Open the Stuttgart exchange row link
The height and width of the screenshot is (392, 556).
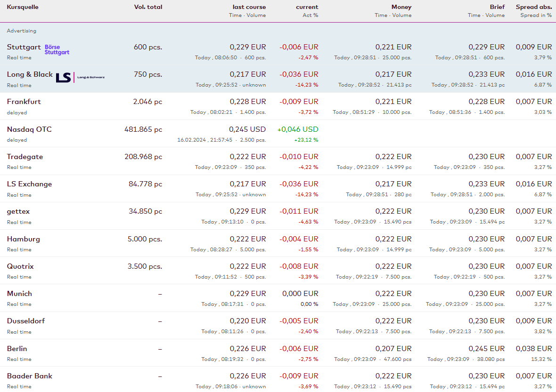click(24, 47)
